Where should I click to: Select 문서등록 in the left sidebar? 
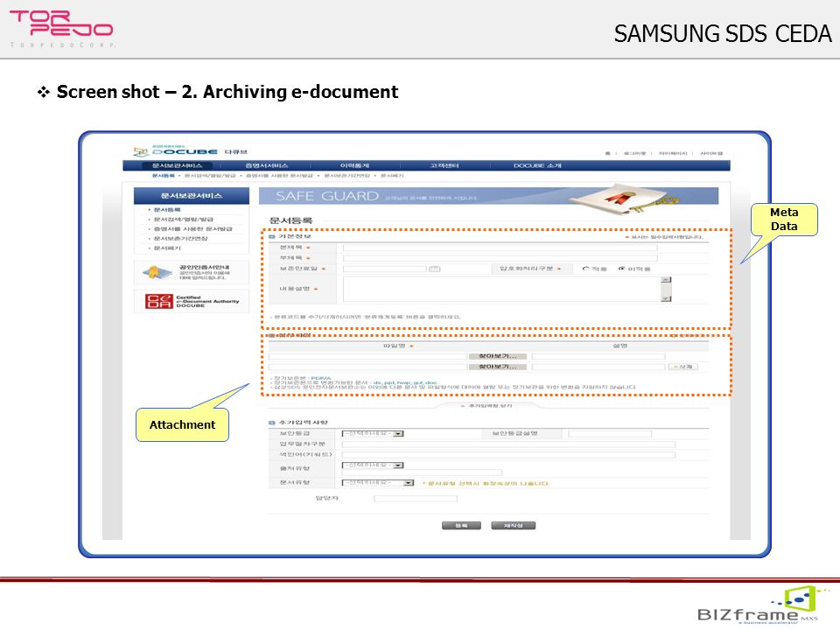pyautogui.click(x=166, y=209)
